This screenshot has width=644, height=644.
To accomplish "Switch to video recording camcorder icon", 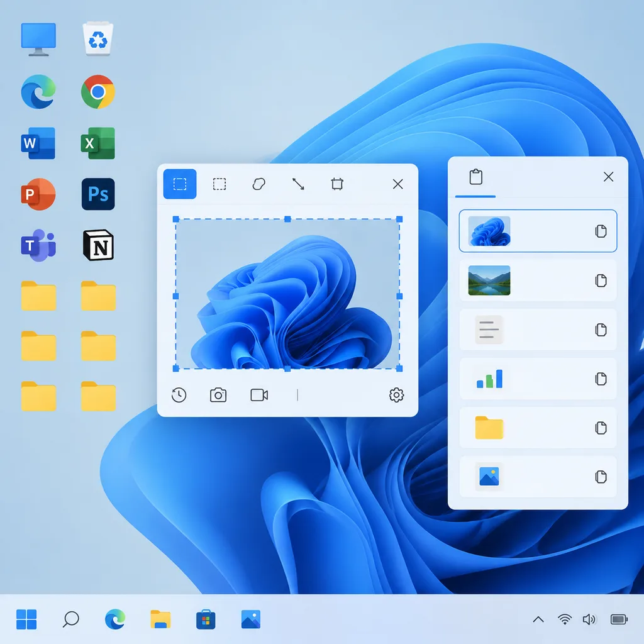I will coord(259,395).
